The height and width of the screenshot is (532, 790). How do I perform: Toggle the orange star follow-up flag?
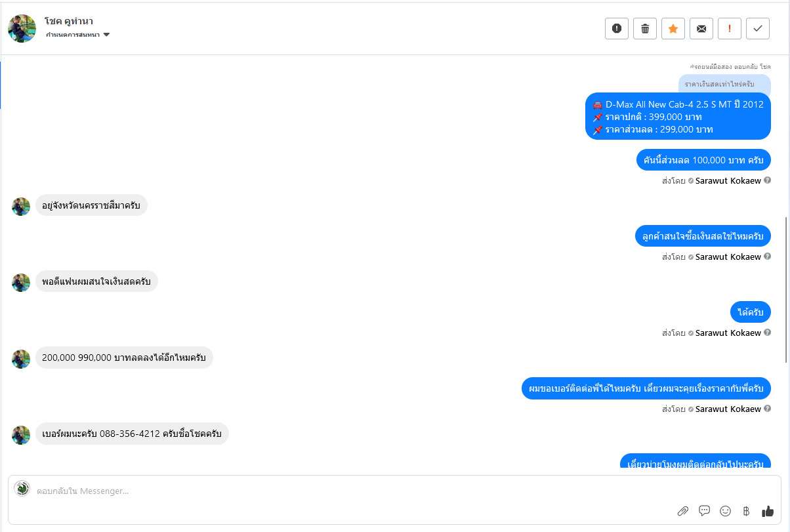pyautogui.click(x=673, y=28)
